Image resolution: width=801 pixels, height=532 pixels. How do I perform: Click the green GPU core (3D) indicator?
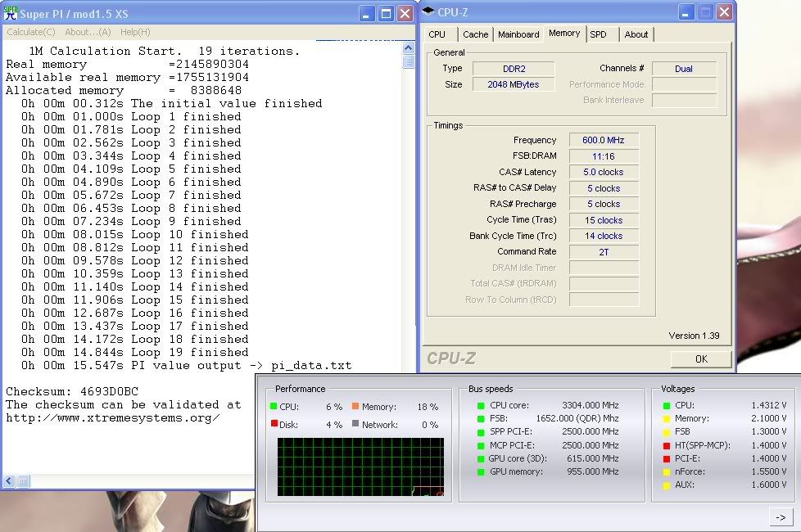[481, 459]
